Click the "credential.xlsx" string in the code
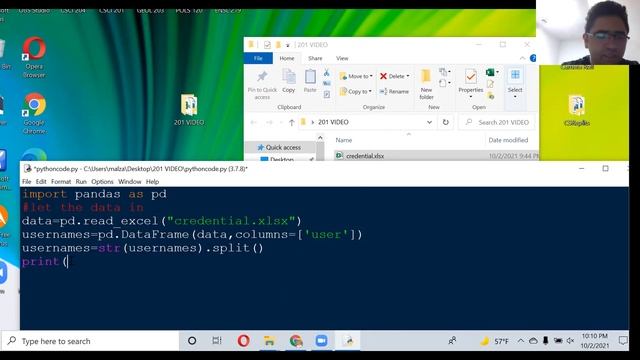The height and width of the screenshot is (360, 640). click(231, 221)
